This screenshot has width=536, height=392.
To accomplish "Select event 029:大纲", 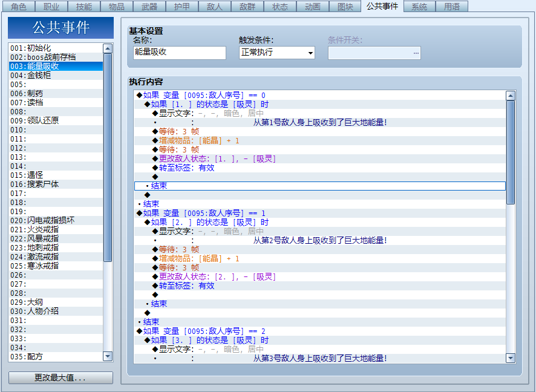I will 56,302.
